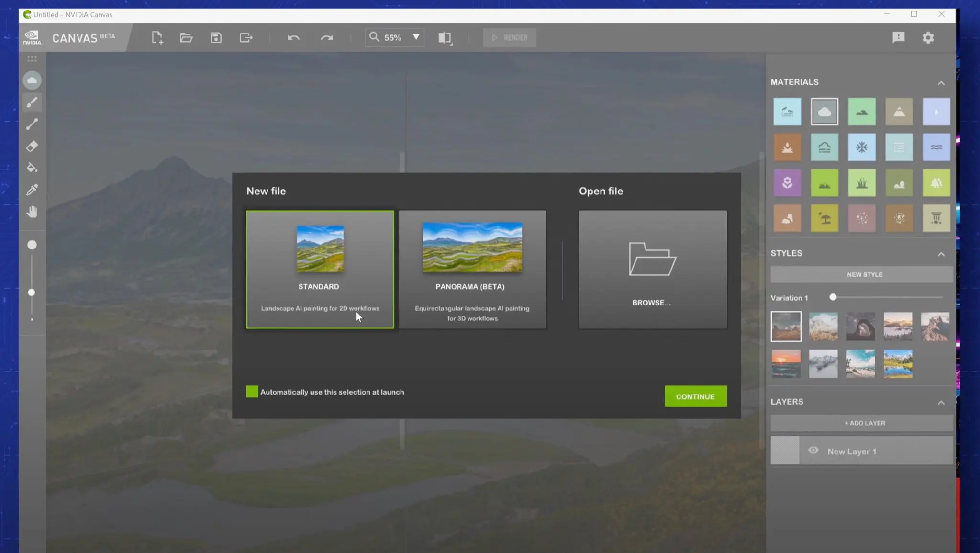Viewport: 980px width, 553px height.
Task: Choose the gray Cloud material
Action: point(824,112)
